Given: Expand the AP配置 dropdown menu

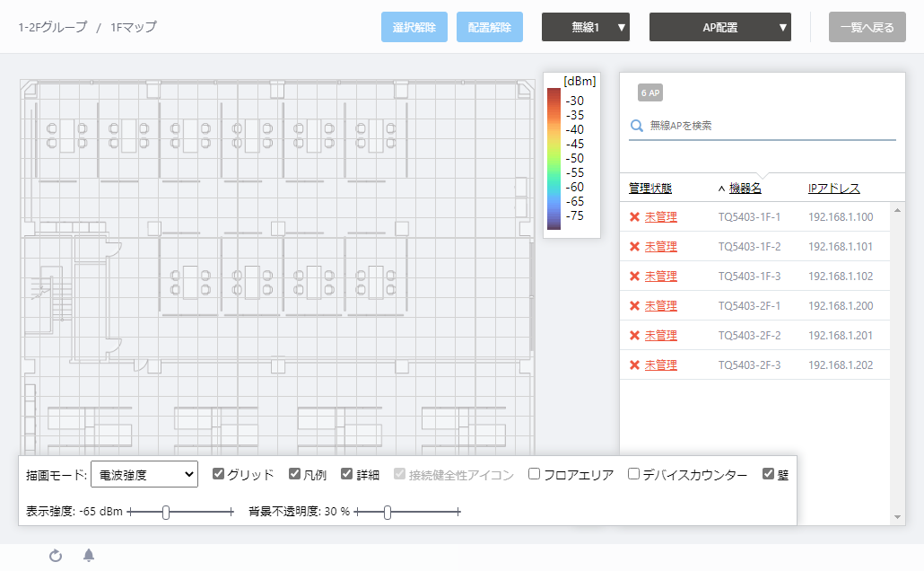Looking at the screenshot, I should (719, 27).
